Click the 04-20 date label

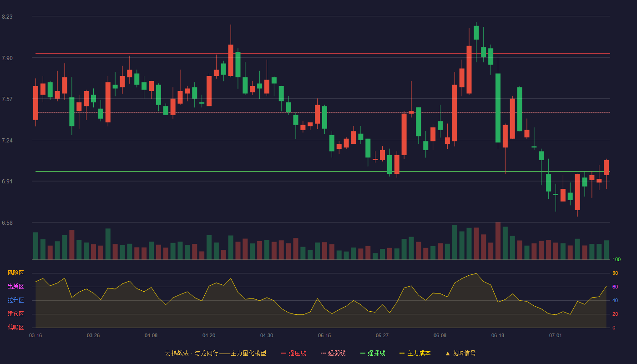click(209, 335)
